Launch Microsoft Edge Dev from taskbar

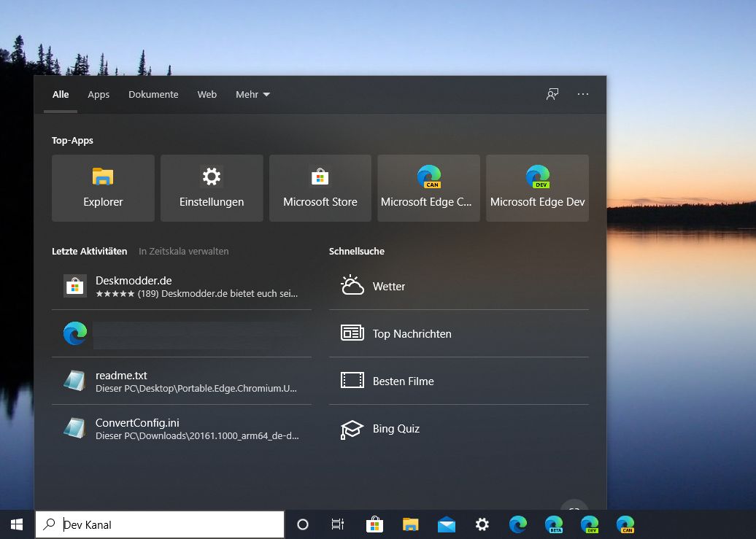click(590, 524)
